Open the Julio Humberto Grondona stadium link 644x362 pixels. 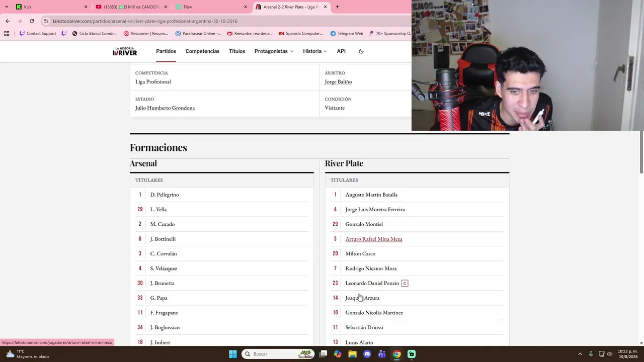(165, 108)
